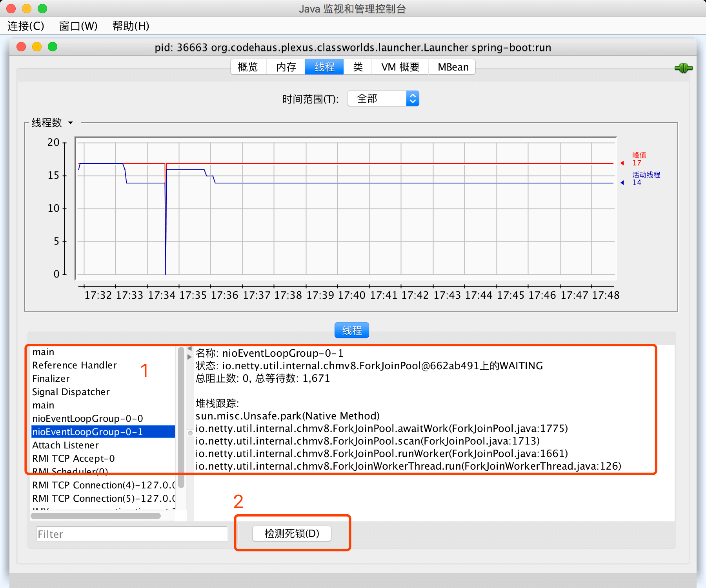Open the MBean tab
Screen dimensions: 706x588
453,67
